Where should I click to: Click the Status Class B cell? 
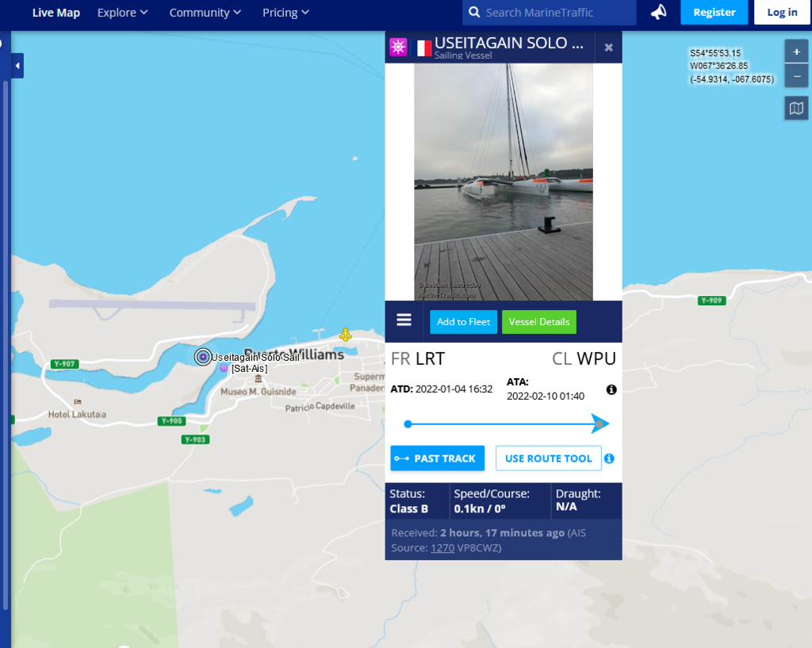[417, 501]
